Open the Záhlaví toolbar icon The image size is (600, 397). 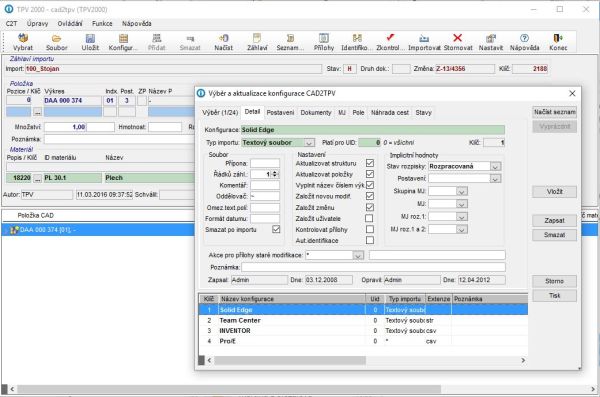(257, 38)
